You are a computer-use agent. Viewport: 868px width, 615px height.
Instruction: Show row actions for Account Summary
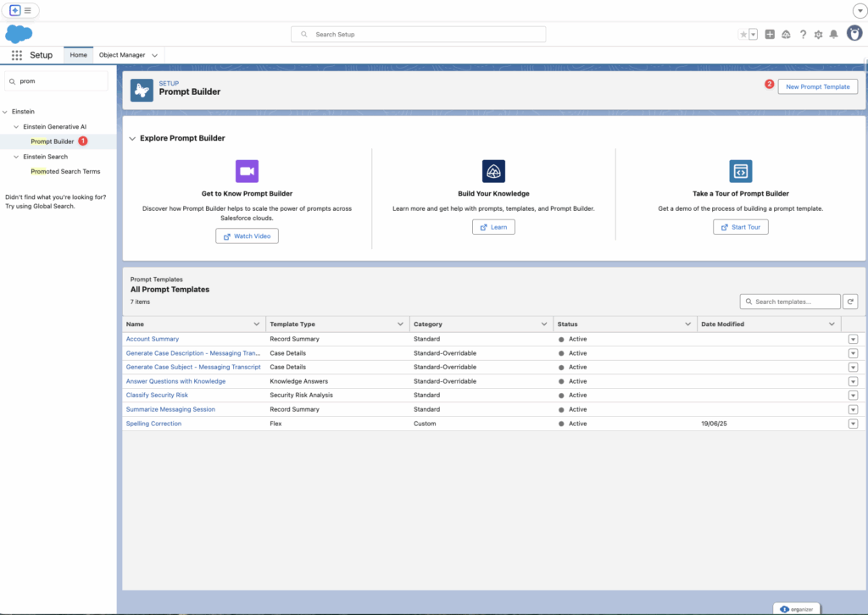(x=853, y=339)
